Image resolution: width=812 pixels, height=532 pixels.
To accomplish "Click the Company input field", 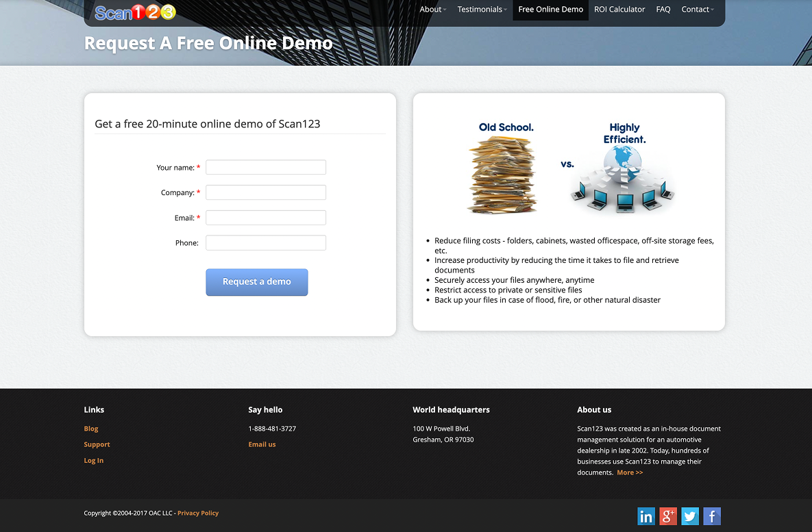I will (x=266, y=192).
